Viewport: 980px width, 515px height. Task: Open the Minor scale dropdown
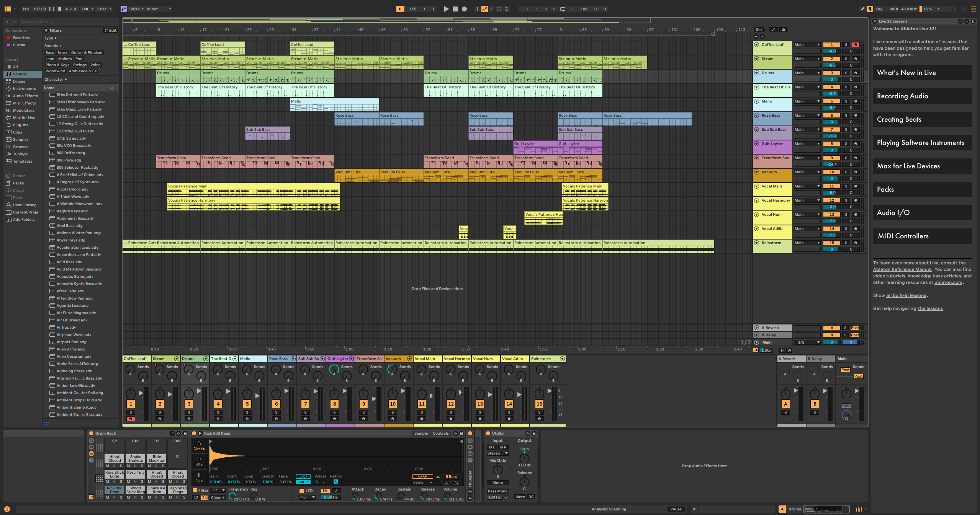tap(159, 9)
